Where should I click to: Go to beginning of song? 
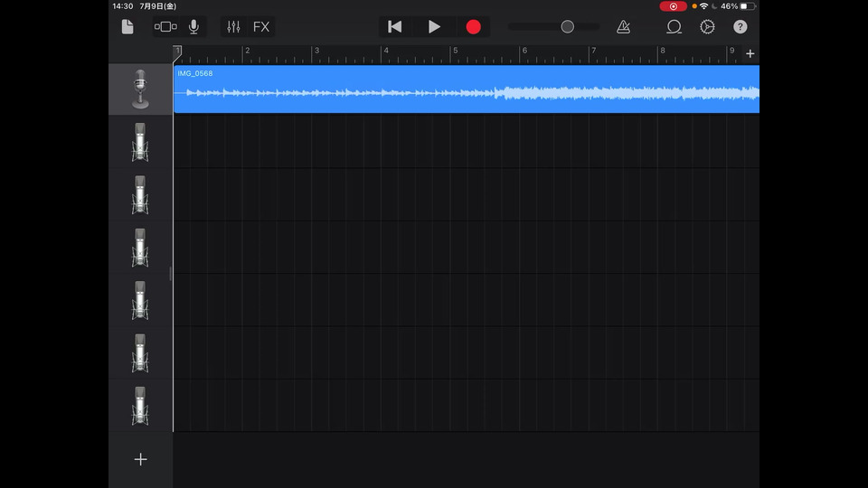click(x=395, y=26)
